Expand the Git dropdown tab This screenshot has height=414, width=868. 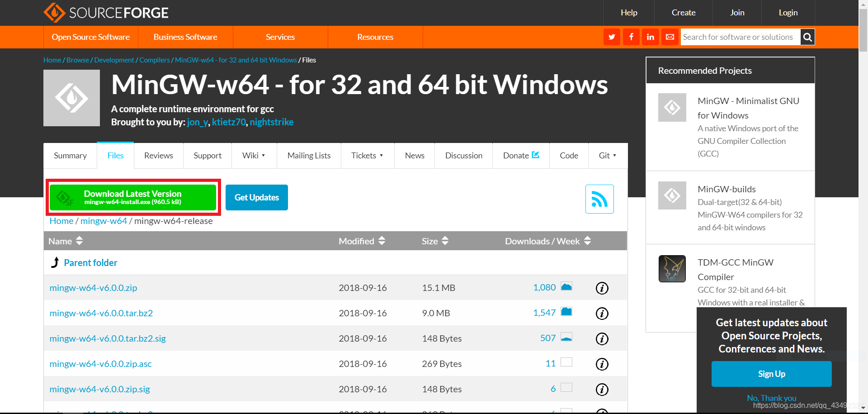pyautogui.click(x=608, y=156)
